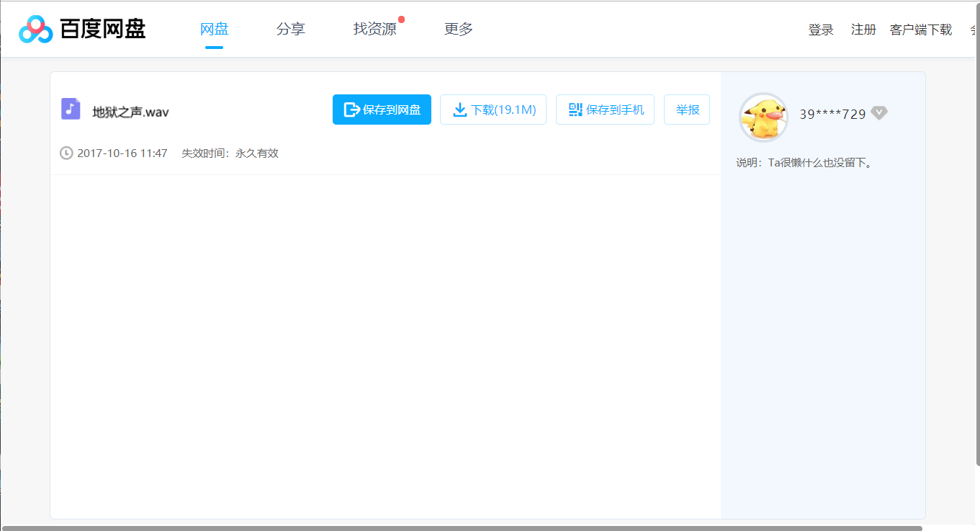Click the clock icon next to share date

coord(65,153)
